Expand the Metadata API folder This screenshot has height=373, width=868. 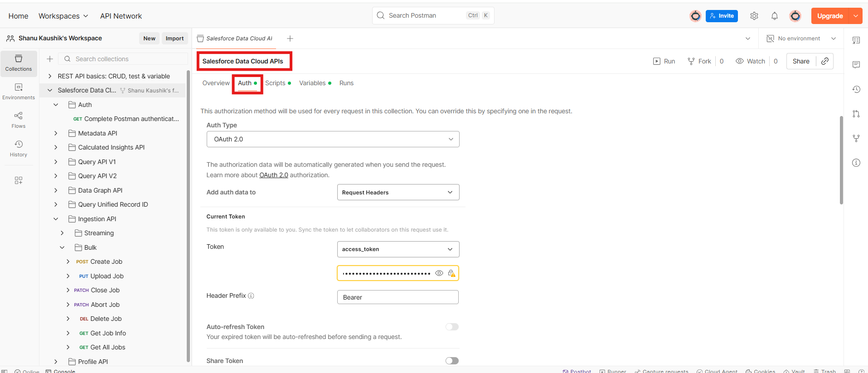[56, 133]
